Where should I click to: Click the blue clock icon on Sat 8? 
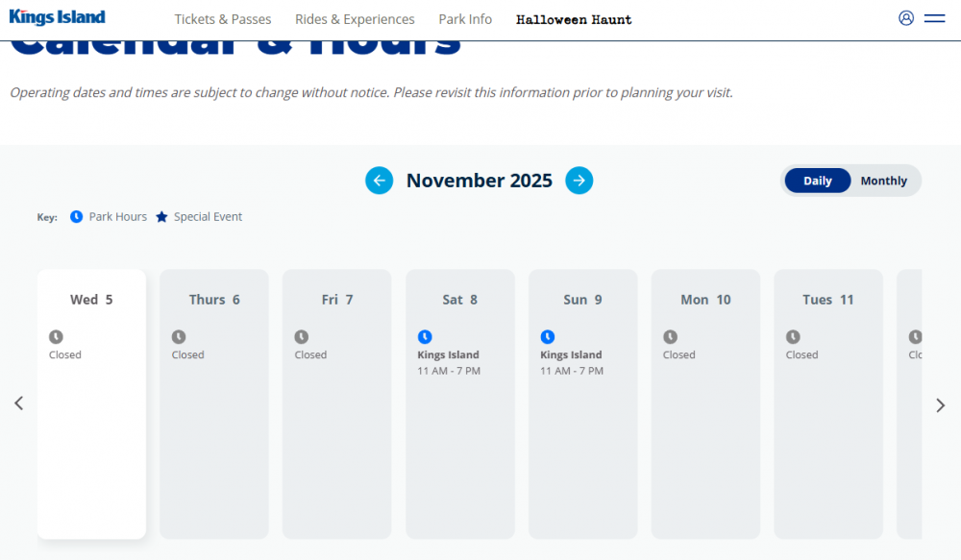coord(425,337)
